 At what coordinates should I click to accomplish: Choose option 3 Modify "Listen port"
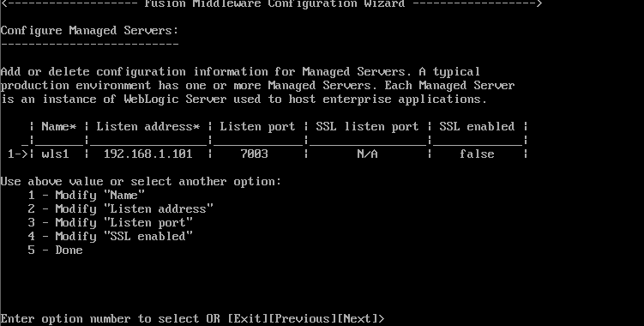[111, 222]
